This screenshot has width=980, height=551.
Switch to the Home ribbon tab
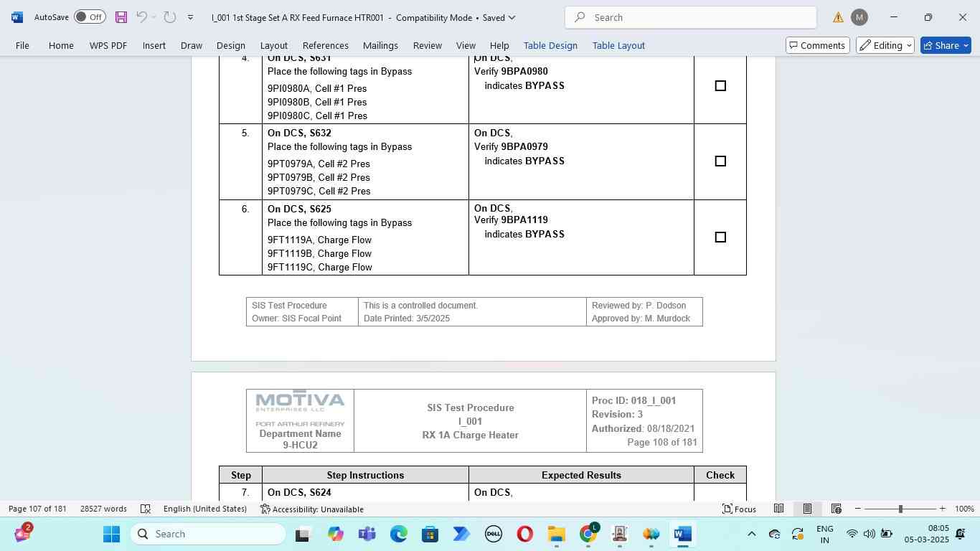coord(61,45)
